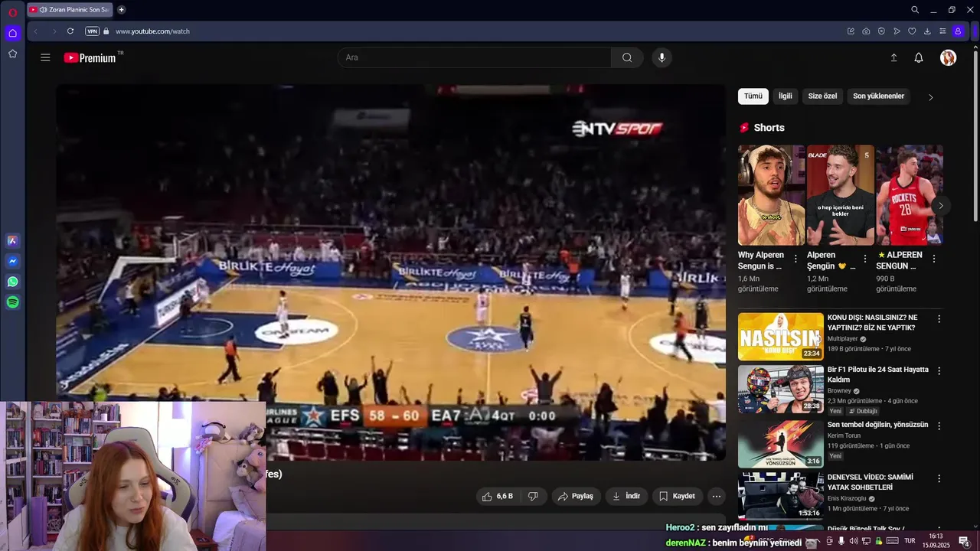Like the video with 6,6 B likes
980x551 pixels.
coord(497,496)
